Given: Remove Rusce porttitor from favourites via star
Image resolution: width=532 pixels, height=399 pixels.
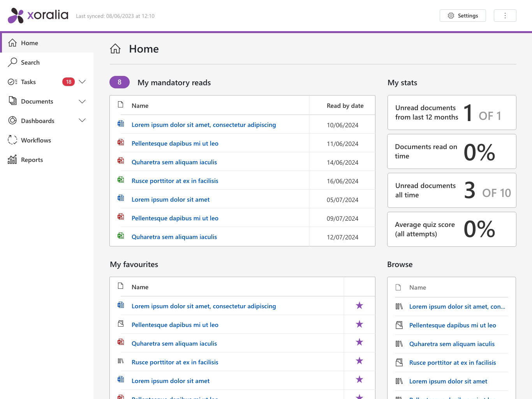Looking at the screenshot, I should (x=359, y=361).
